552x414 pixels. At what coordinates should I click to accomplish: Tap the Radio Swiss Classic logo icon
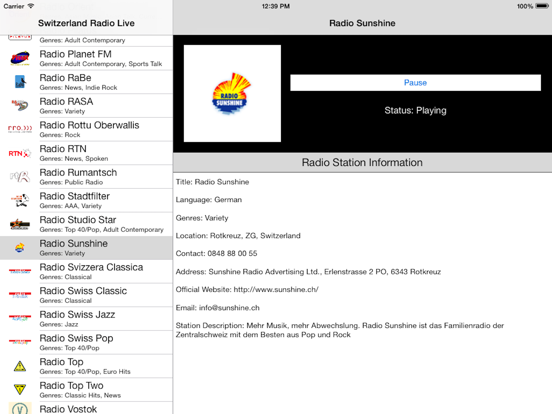(20, 295)
